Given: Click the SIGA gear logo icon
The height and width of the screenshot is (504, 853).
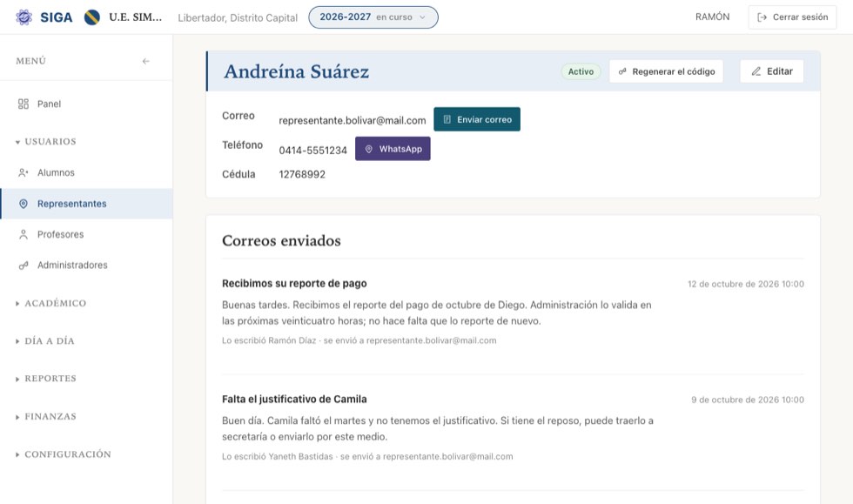Looking at the screenshot, I should pos(24,17).
